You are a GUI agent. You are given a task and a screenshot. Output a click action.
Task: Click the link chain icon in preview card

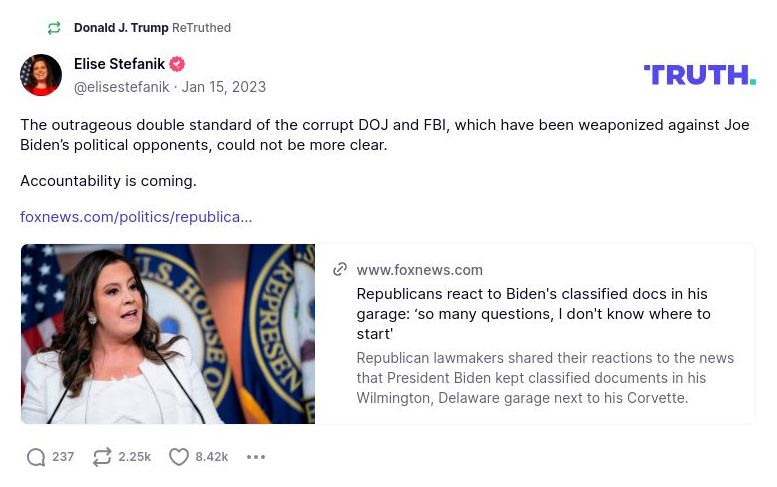(340, 270)
